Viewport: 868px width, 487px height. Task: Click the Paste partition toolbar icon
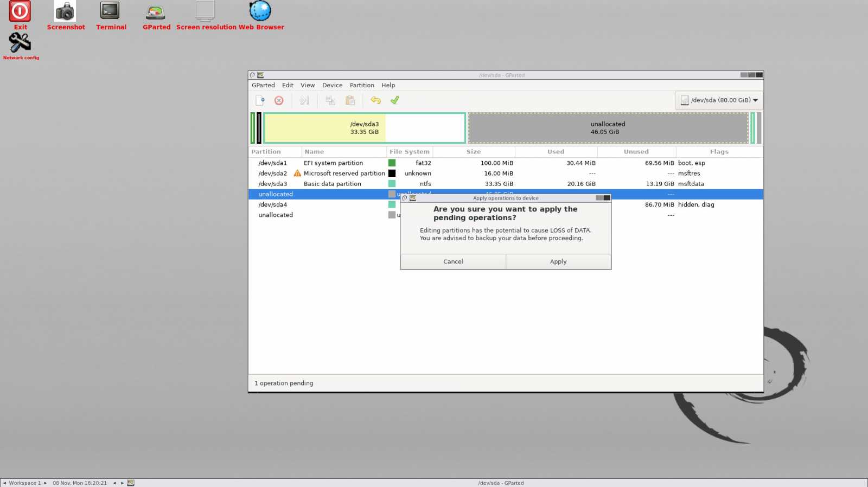pos(350,100)
